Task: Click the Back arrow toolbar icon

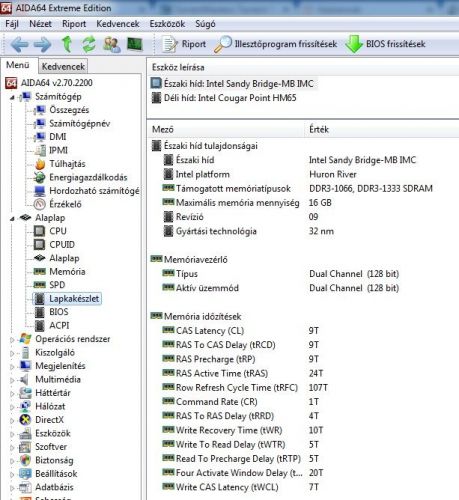Action: [19, 44]
